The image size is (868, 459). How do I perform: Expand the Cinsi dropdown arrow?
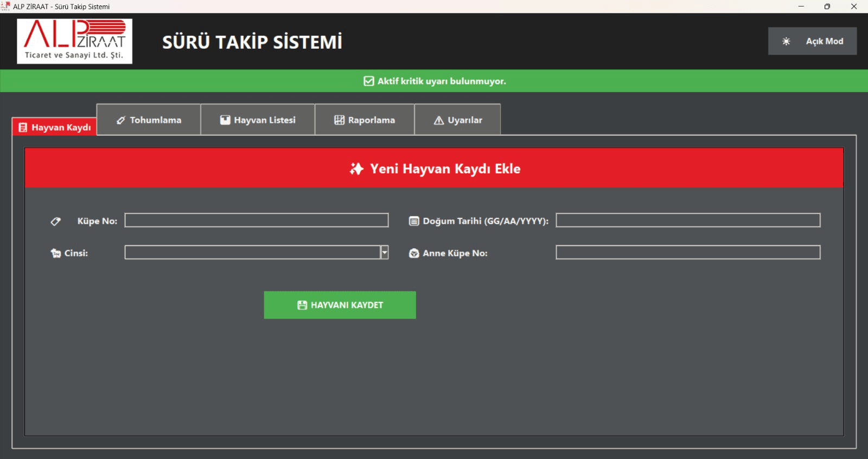point(385,253)
